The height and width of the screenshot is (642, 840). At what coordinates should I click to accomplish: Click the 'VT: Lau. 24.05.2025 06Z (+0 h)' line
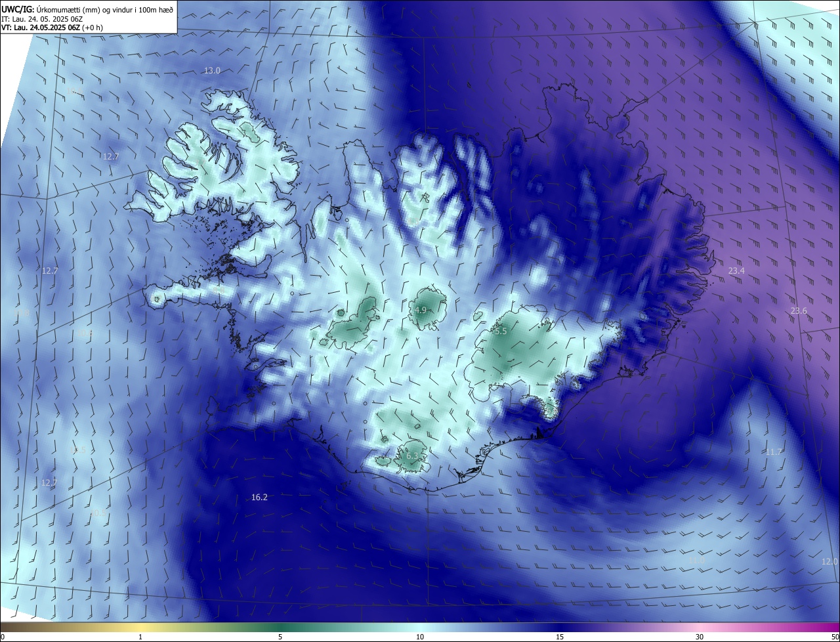pos(52,28)
